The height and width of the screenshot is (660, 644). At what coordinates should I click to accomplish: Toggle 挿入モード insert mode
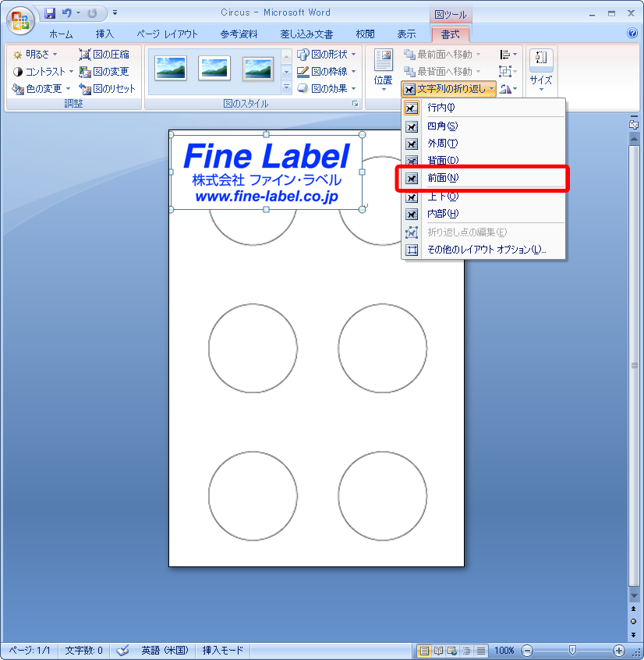[223, 651]
